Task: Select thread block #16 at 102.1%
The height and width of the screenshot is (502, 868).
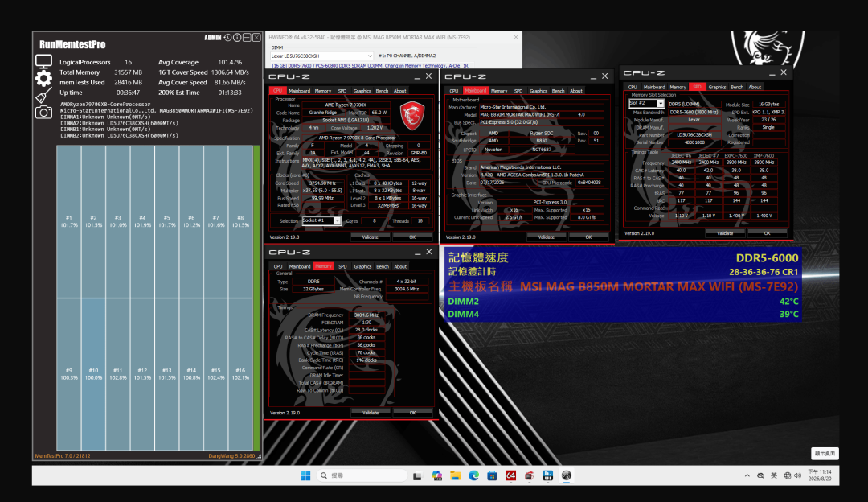Action: click(x=240, y=374)
